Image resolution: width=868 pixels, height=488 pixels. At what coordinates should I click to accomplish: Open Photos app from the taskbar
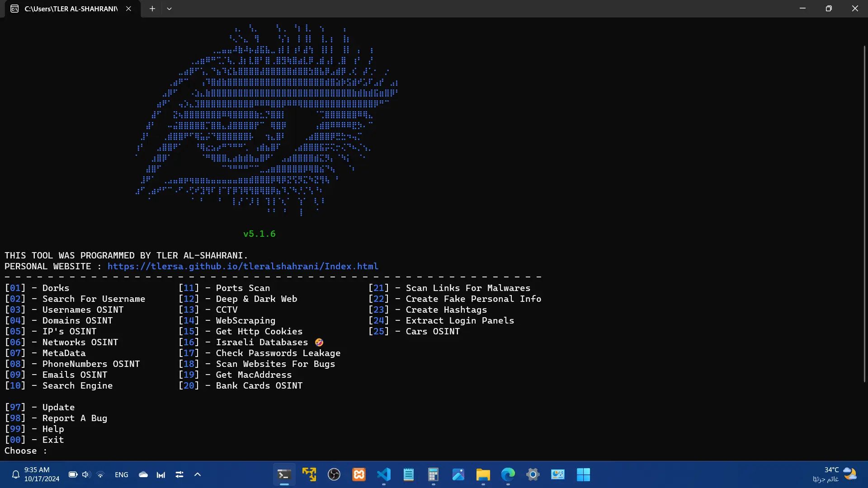pos(458,474)
